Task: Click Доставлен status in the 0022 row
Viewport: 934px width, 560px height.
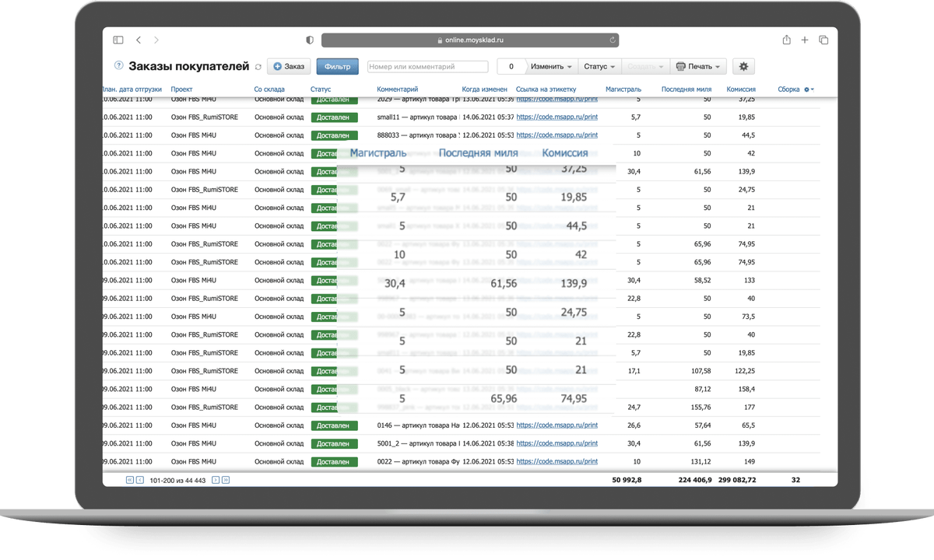Action: [x=335, y=462]
